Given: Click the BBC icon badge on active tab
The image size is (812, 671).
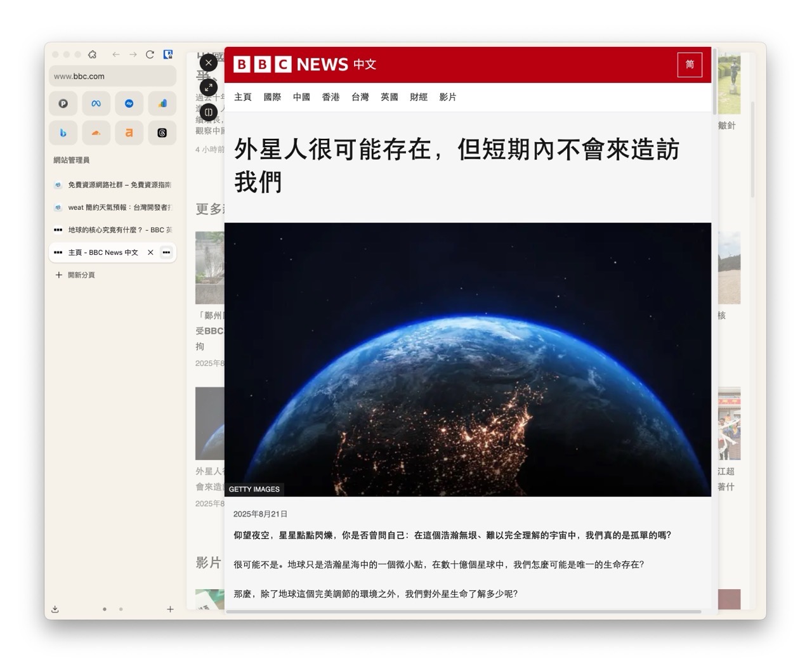Looking at the screenshot, I should click(166, 252).
